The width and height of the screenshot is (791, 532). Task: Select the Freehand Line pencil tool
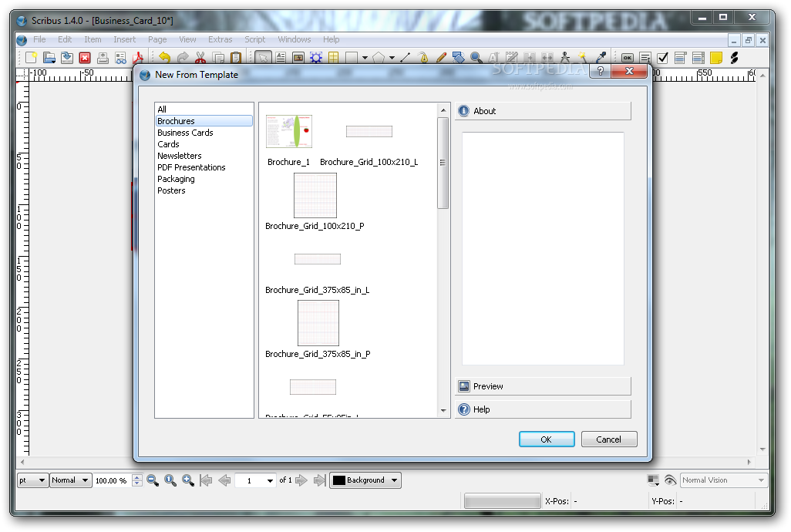point(441,58)
